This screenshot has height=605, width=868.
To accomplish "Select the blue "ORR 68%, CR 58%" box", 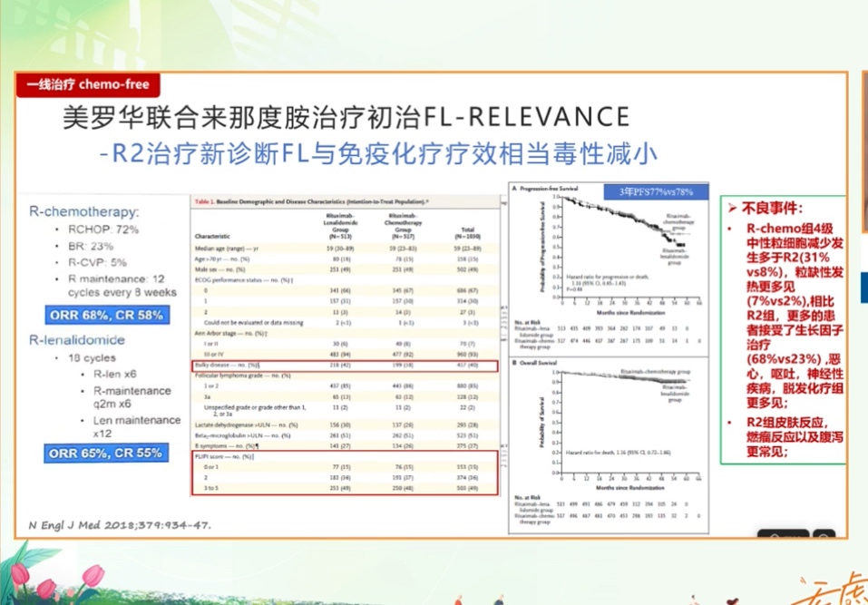I will pos(107,315).
